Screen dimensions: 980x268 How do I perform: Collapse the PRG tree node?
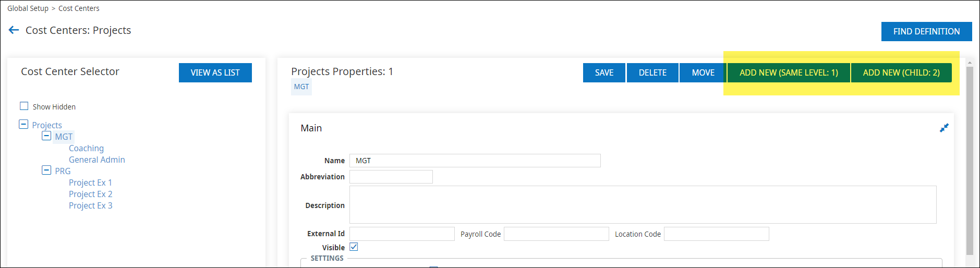(x=46, y=170)
